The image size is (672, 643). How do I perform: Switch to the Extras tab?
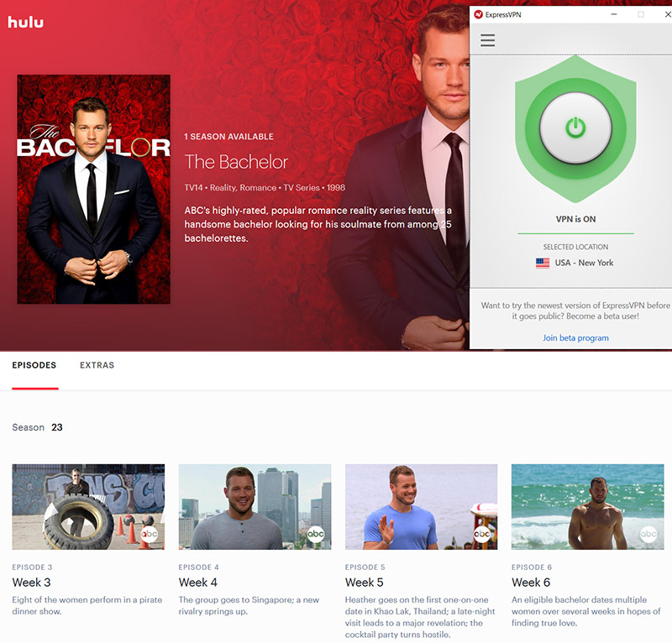coord(97,365)
